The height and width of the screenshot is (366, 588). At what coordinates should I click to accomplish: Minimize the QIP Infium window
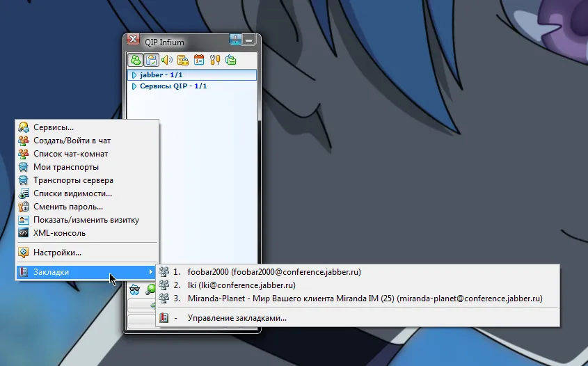coord(248,40)
